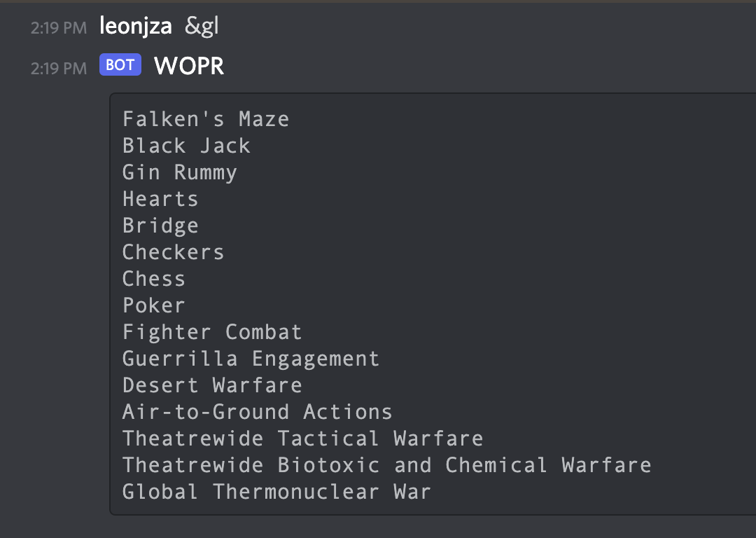The height and width of the screenshot is (538, 756).
Task: Click the timestamp on WOPR's message
Action: tap(59, 68)
